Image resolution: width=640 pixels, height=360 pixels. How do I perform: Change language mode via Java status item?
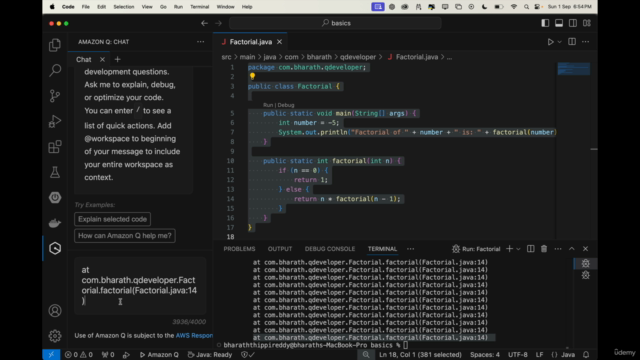pos(563,355)
